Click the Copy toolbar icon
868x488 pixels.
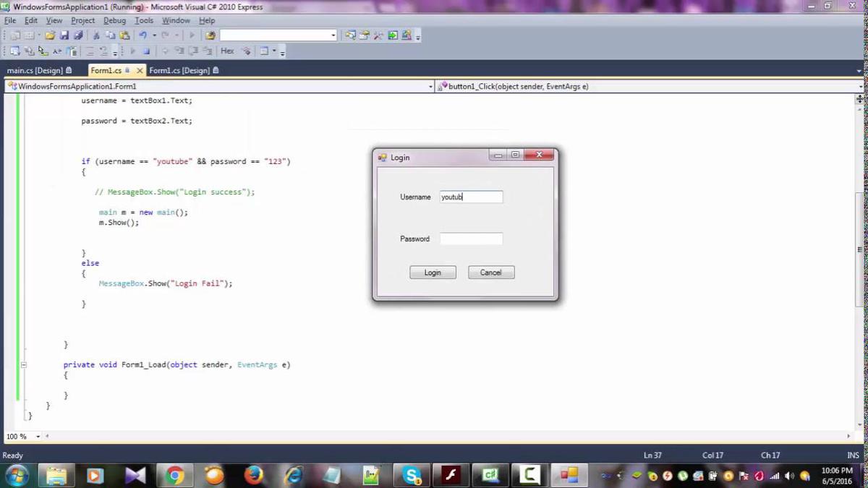click(110, 35)
